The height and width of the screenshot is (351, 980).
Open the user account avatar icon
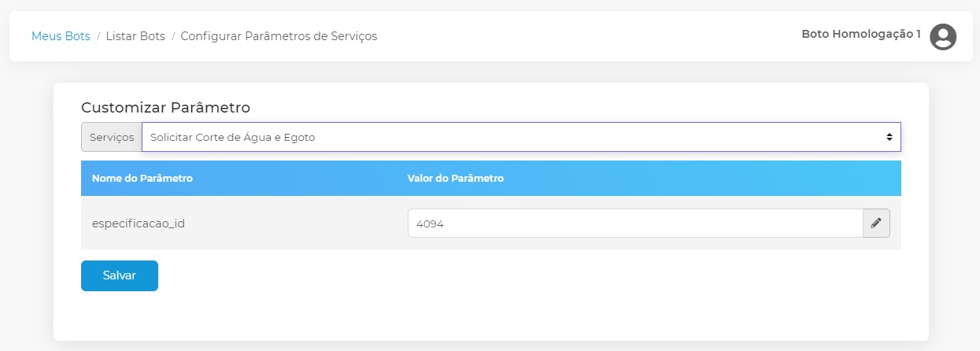click(942, 36)
